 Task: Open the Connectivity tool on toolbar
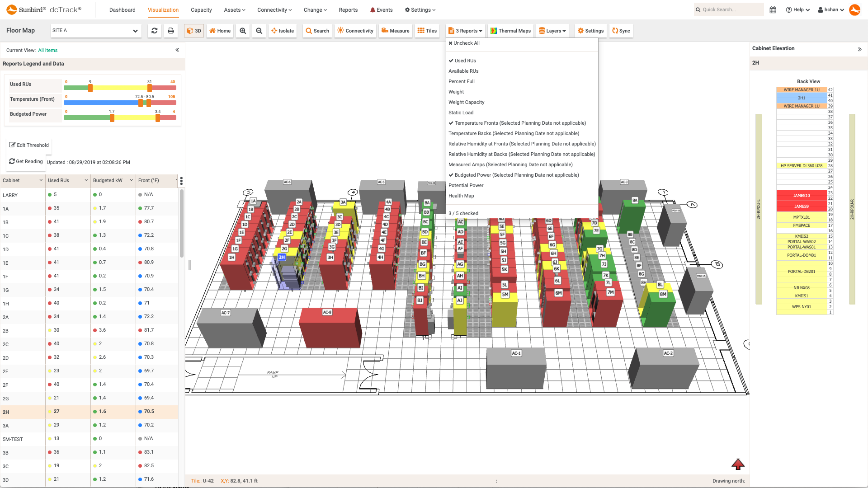[355, 31]
